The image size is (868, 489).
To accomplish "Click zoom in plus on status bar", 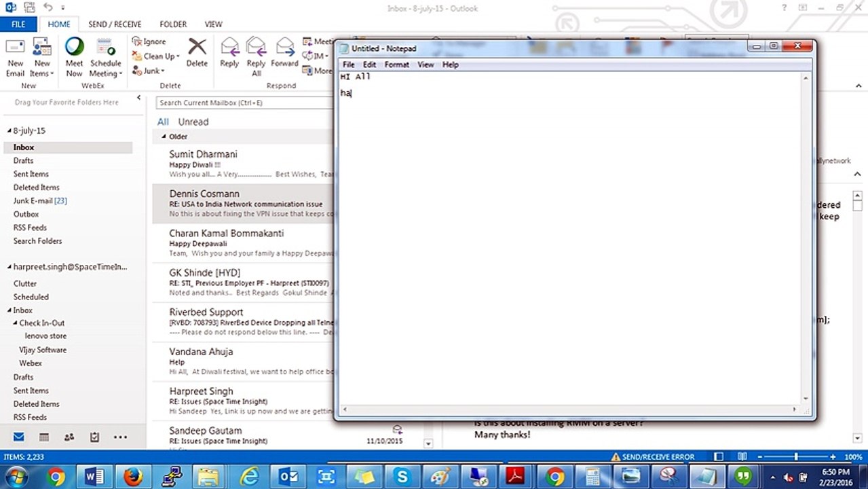I will pos(832,457).
